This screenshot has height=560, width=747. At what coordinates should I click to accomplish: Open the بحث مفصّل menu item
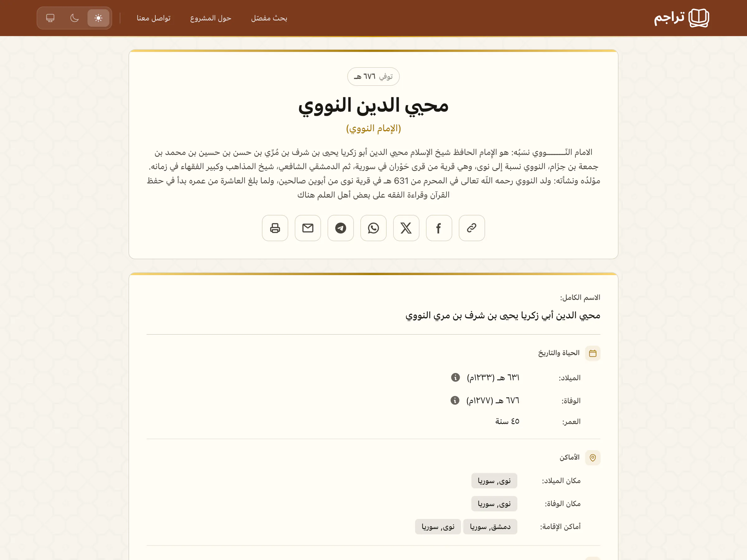(x=269, y=18)
